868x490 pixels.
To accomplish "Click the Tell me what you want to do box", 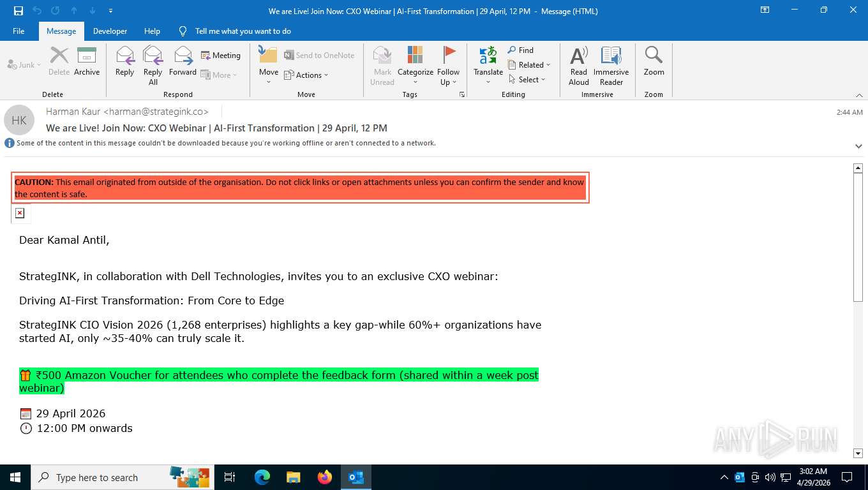I will click(x=243, y=31).
